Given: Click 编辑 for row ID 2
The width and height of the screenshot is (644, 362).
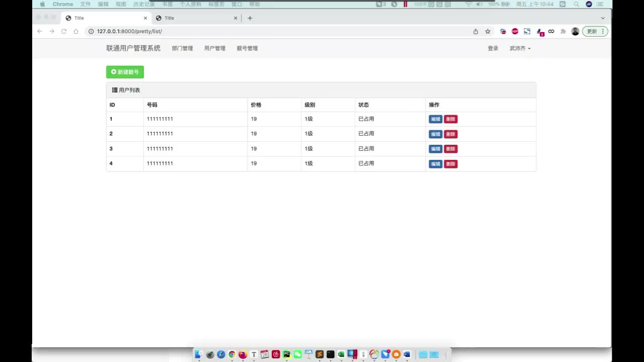Looking at the screenshot, I should pyautogui.click(x=436, y=134).
